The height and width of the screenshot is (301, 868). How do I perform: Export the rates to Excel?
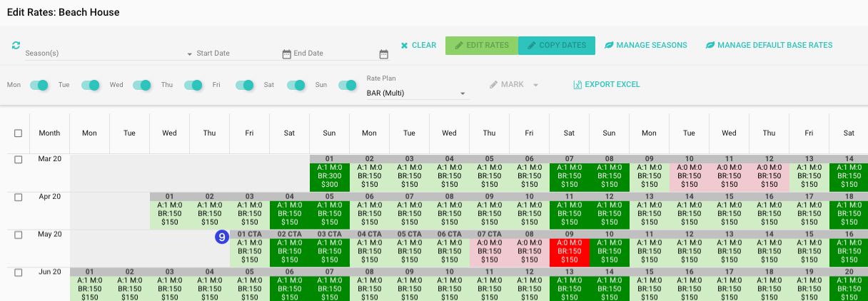click(606, 85)
